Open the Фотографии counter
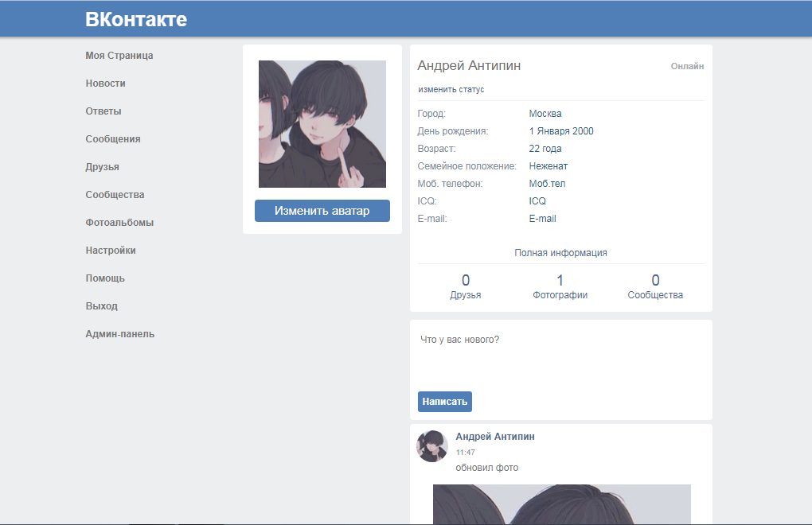812x525 pixels. [560, 287]
